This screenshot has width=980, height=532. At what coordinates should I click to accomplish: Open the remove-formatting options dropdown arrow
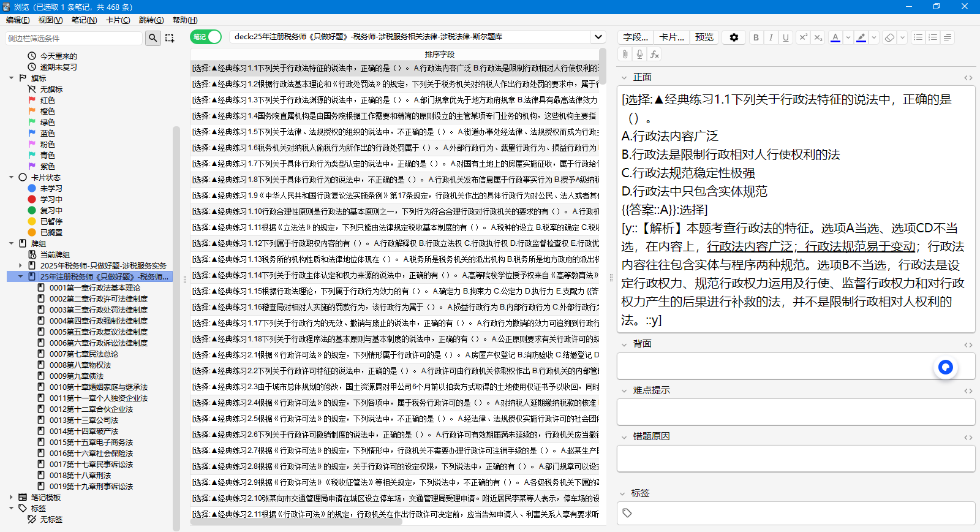coord(902,37)
